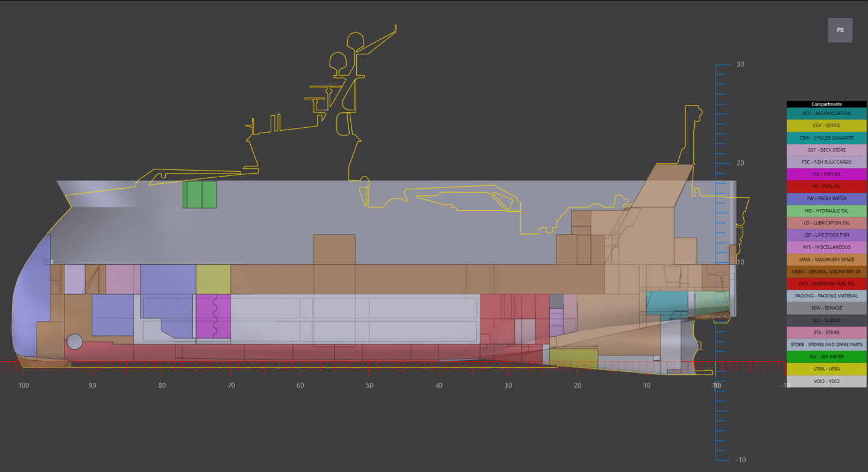Highlight the MMA - Machinery Space legend entry

click(826, 259)
